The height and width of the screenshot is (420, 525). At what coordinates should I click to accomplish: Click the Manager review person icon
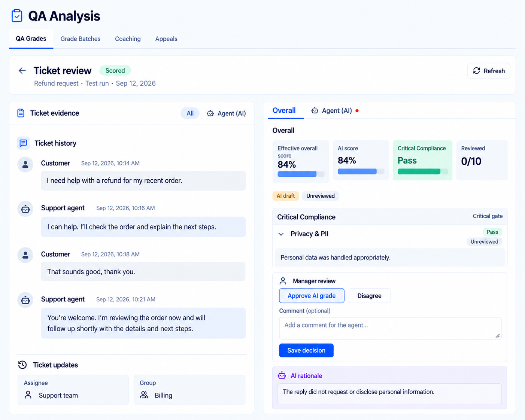pyautogui.click(x=283, y=281)
